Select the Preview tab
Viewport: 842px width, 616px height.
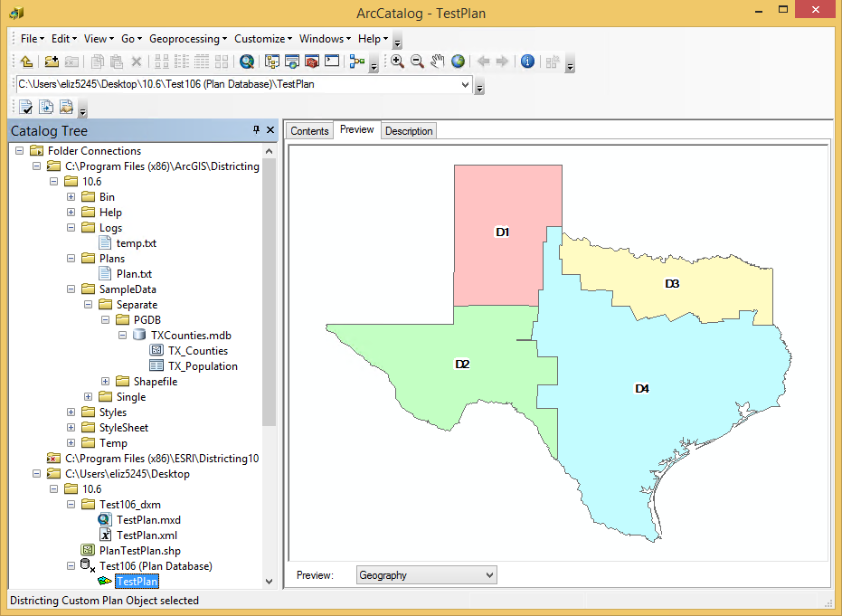coord(357,130)
